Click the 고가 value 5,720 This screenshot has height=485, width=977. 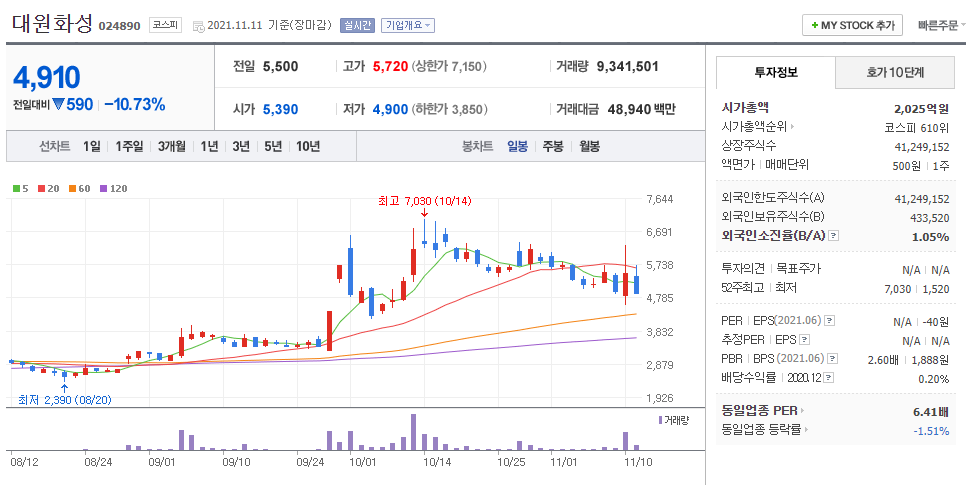coord(390,66)
